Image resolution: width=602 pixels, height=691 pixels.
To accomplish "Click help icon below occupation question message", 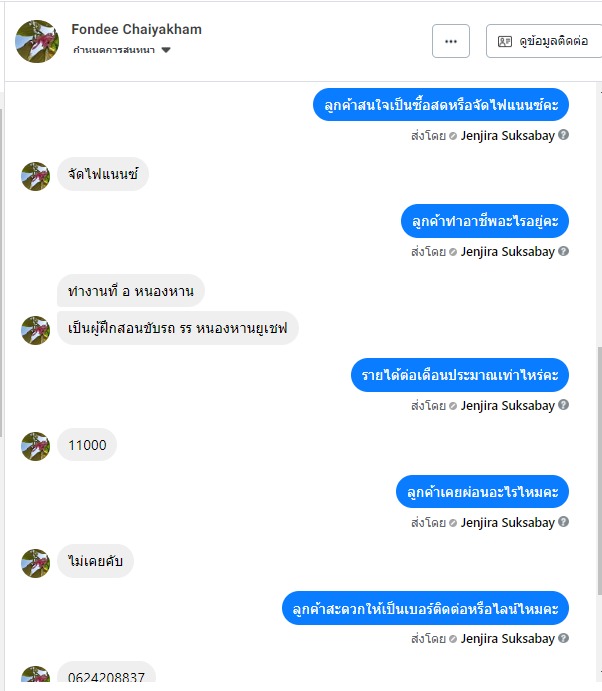I will tap(563, 251).
